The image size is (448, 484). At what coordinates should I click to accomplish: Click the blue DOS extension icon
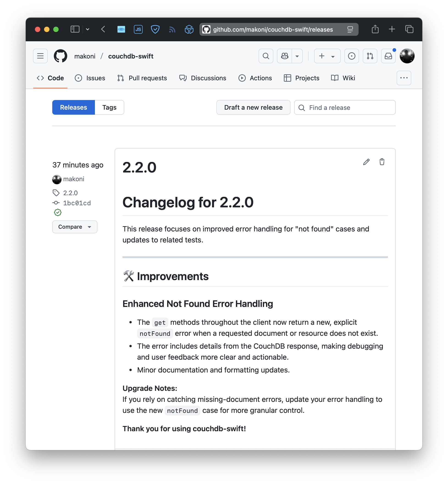point(121,29)
